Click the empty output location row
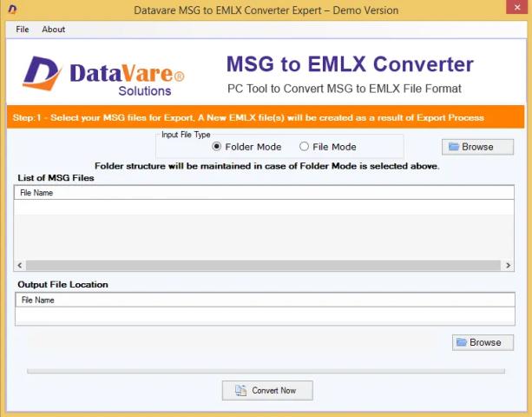The width and height of the screenshot is (532, 417). pos(265,315)
